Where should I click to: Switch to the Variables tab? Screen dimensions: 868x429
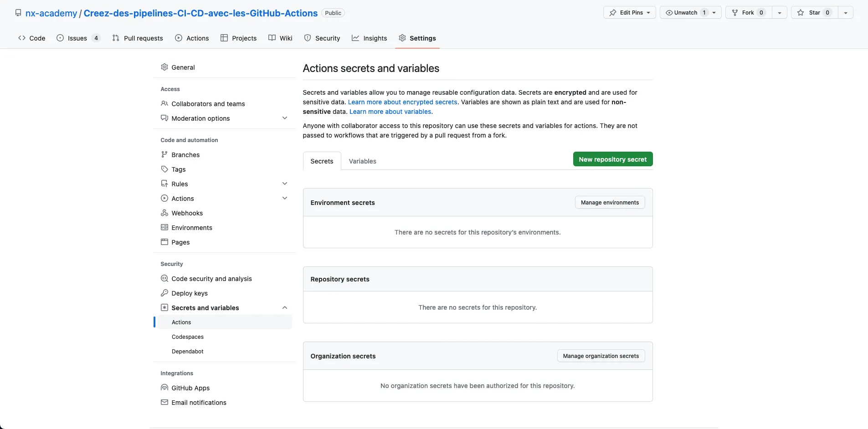362,161
